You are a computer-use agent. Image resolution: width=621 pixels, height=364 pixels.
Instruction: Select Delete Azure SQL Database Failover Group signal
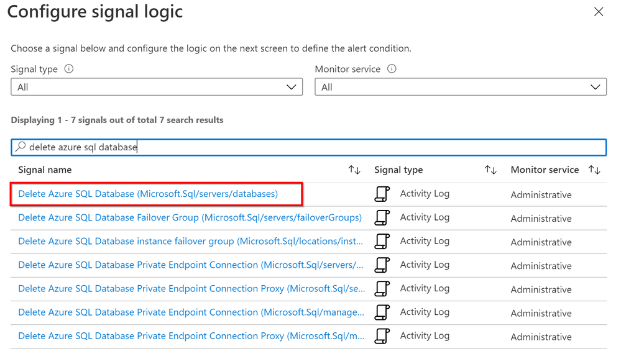coord(190,217)
